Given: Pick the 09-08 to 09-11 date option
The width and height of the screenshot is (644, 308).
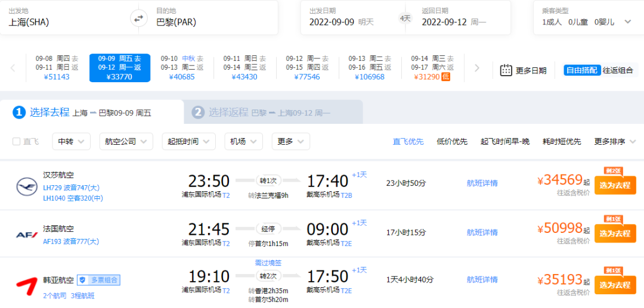Looking at the screenshot, I should tap(57, 68).
